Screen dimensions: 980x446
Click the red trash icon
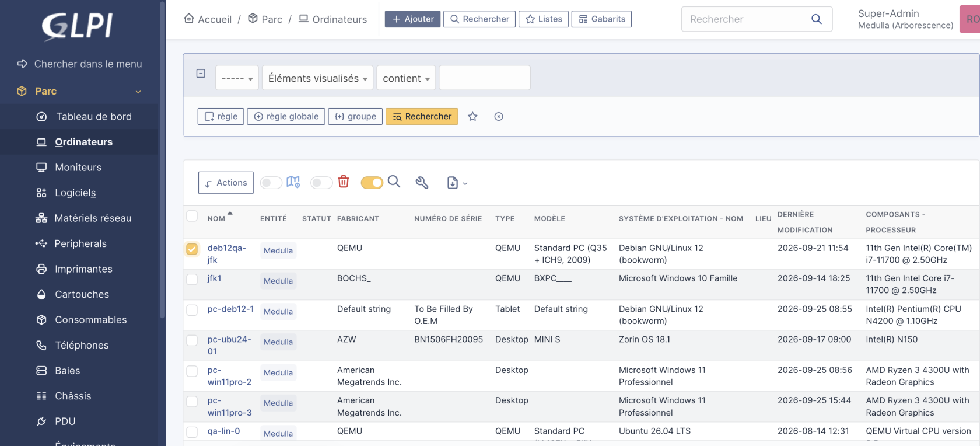[344, 182]
